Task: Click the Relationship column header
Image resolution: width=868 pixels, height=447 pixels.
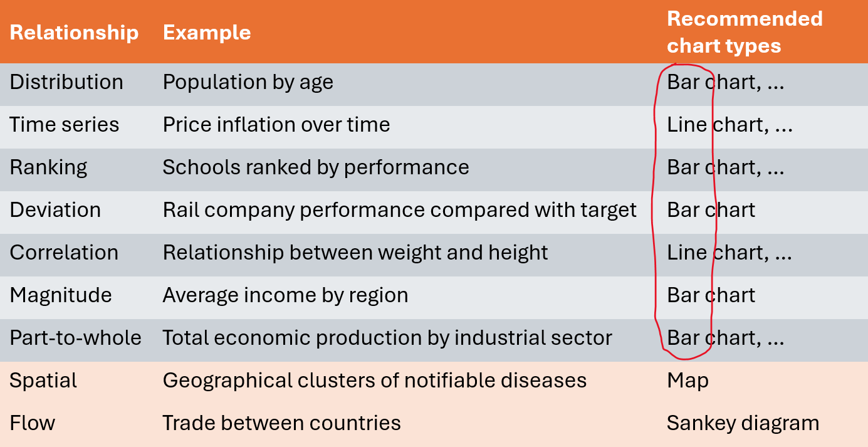Action: pos(74,33)
